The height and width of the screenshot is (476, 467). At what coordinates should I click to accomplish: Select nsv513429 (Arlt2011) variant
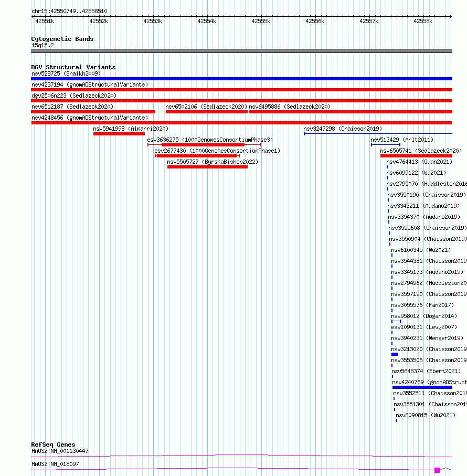coord(402,140)
